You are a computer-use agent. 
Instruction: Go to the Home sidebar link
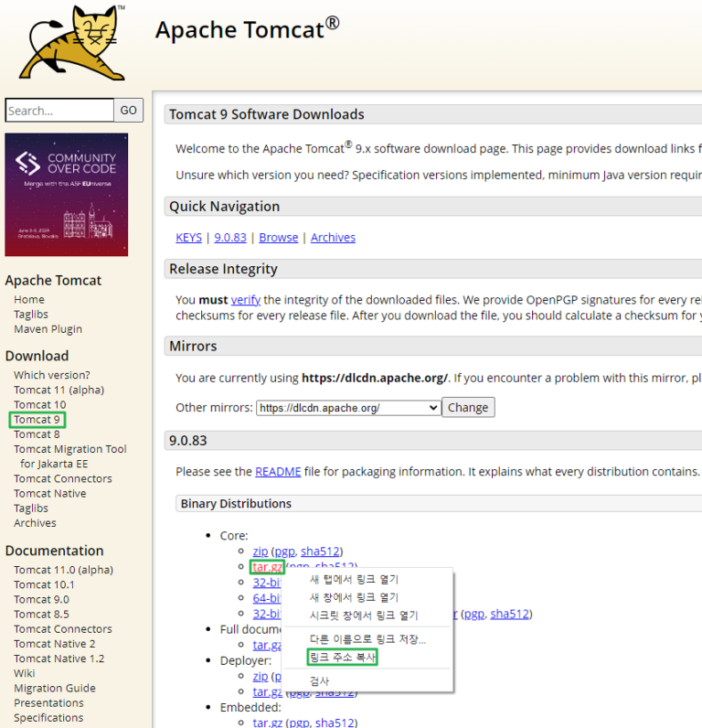point(29,299)
